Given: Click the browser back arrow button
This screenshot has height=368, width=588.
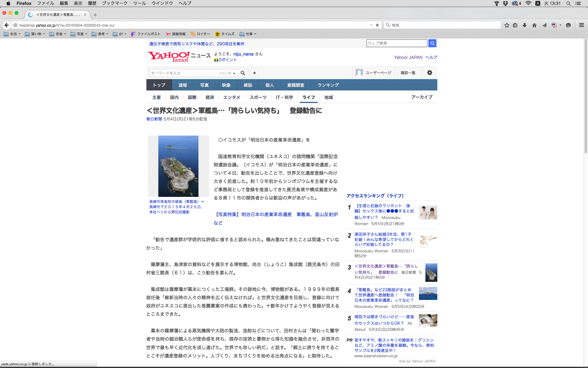Looking at the screenshot, I should click(x=6, y=25).
